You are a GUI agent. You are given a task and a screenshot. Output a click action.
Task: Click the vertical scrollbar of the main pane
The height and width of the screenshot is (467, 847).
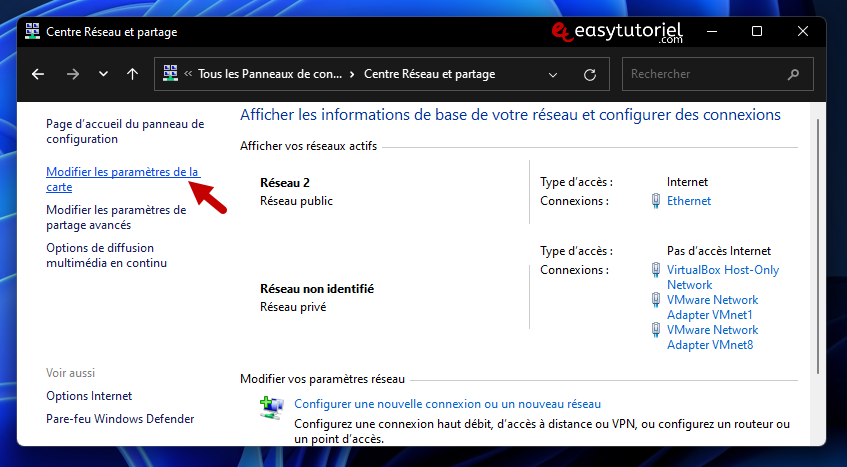[818, 246]
